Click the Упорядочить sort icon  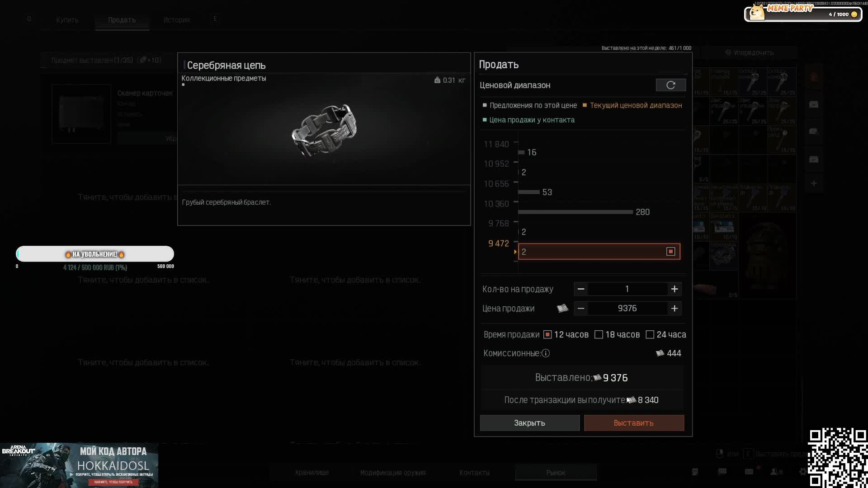click(728, 53)
